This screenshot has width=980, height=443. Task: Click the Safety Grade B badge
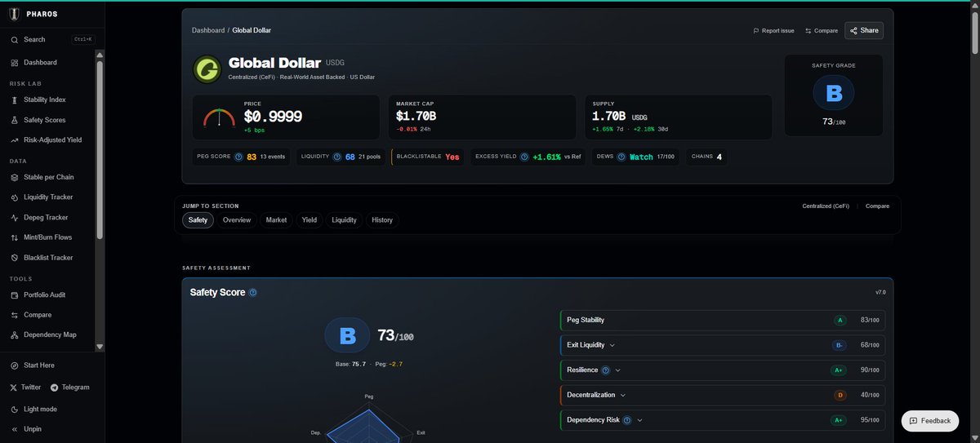tap(834, 93)
